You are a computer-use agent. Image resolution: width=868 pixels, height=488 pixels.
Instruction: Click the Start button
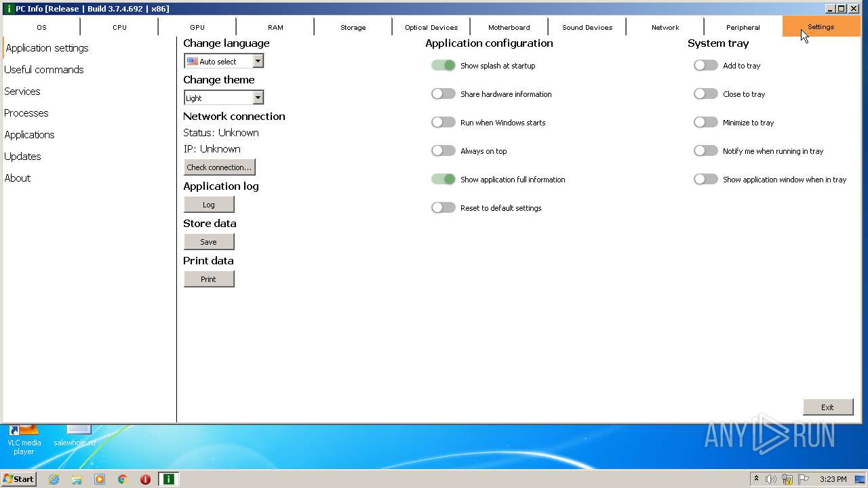18,479
